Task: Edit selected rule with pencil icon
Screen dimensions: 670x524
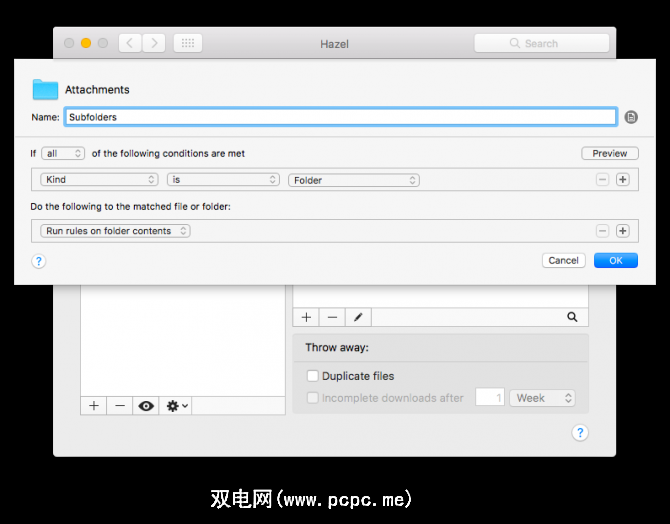Action: coord(358,317)
